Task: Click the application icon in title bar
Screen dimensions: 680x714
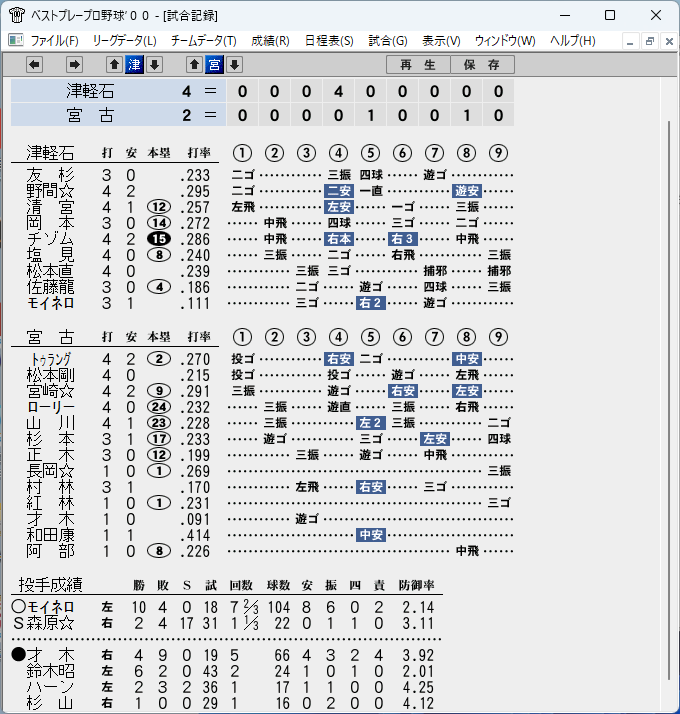Action: (17, 15)
